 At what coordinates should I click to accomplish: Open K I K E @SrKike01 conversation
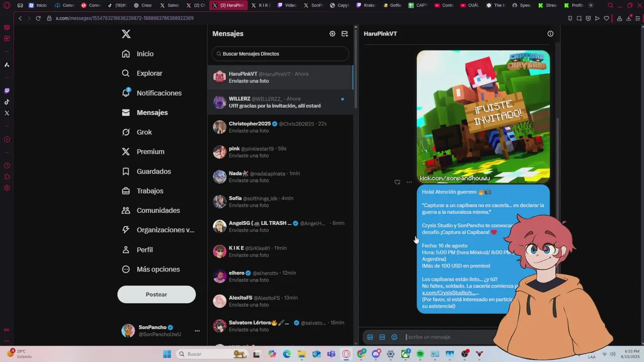(x=280, y=251)
